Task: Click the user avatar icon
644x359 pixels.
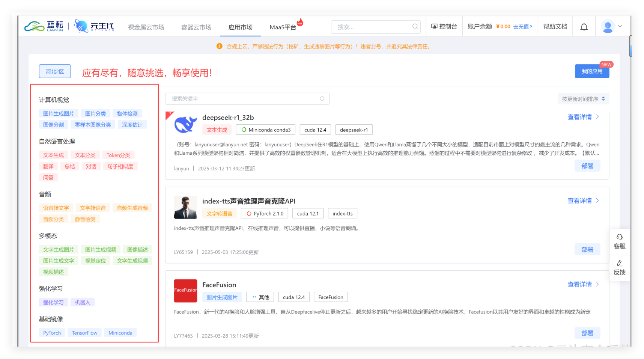Action: pos(607,26)
